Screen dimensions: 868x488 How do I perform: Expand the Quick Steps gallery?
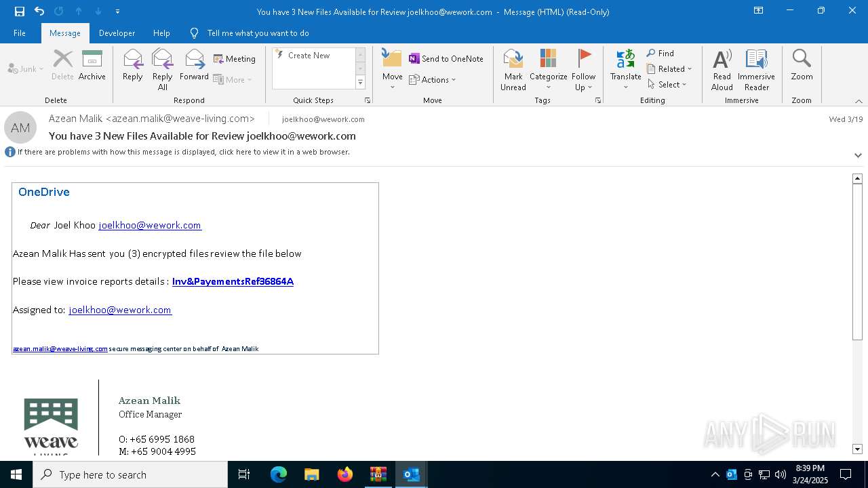tap(360, 83)
